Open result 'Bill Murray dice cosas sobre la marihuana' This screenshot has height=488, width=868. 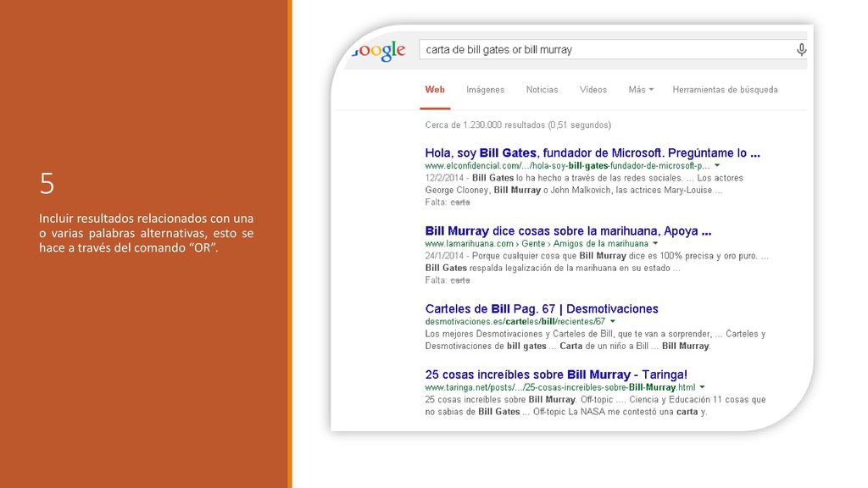click(x=568, y=230)
